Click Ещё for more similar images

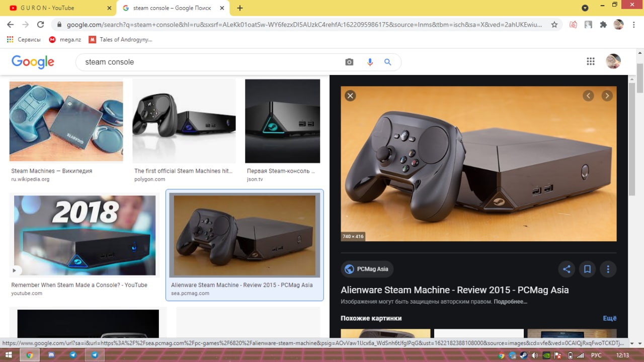coord(610,318)
